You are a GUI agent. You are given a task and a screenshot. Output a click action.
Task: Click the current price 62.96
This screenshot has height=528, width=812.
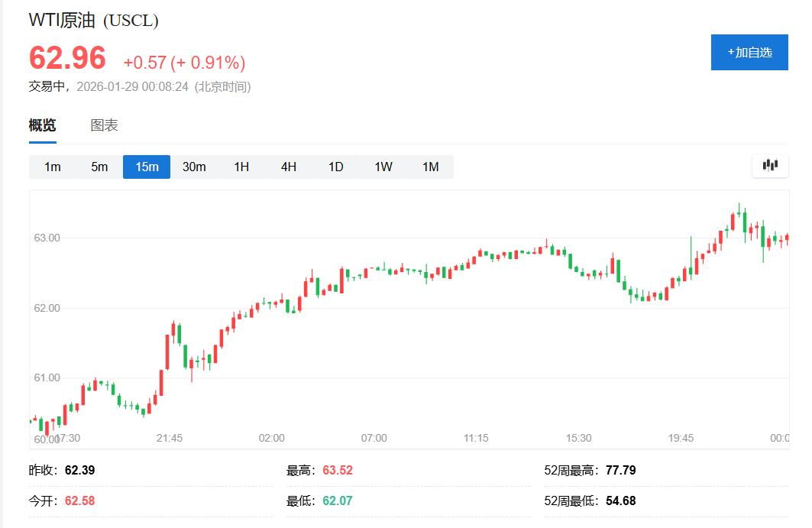click(x=69, y=59)
